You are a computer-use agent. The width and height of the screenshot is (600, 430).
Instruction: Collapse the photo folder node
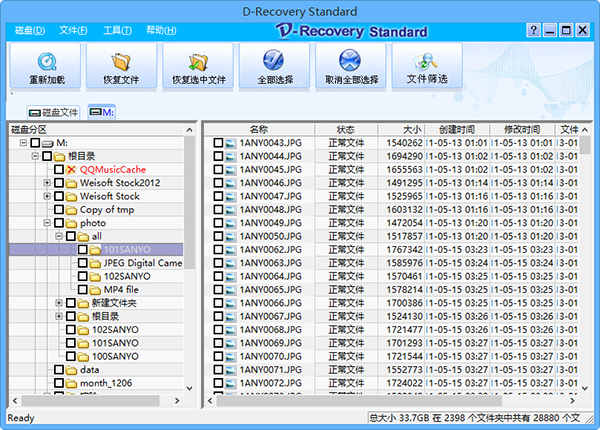(47, 223)
